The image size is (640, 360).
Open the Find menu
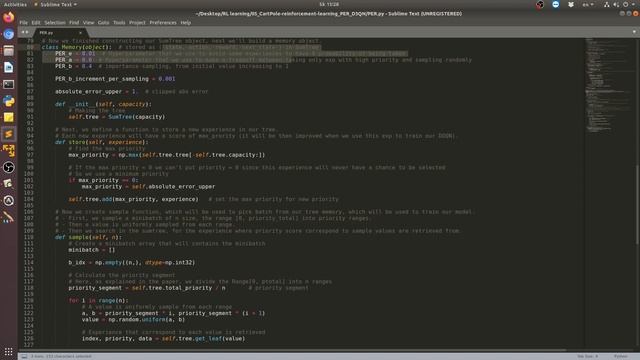pos(74,22)
